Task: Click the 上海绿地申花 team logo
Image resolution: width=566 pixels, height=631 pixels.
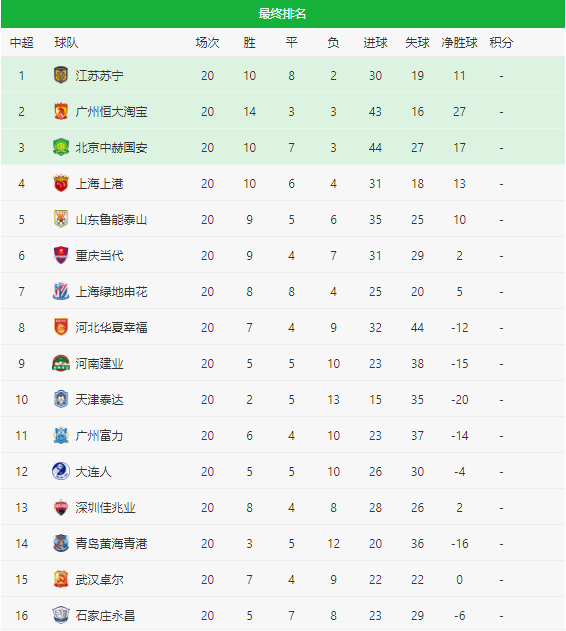Action: click(61, 291)
